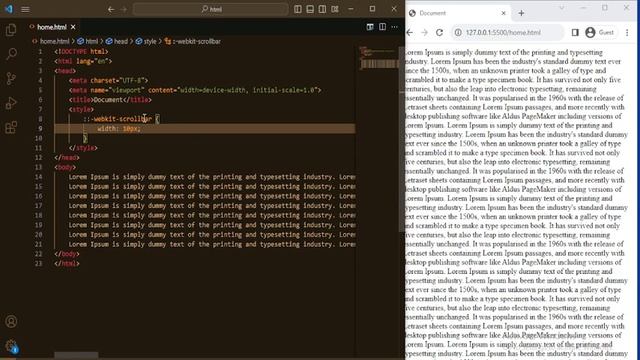Open the VS Code hamburger menu
The image size is (640, 360).
pyautogui.click(x=25, y=9)
